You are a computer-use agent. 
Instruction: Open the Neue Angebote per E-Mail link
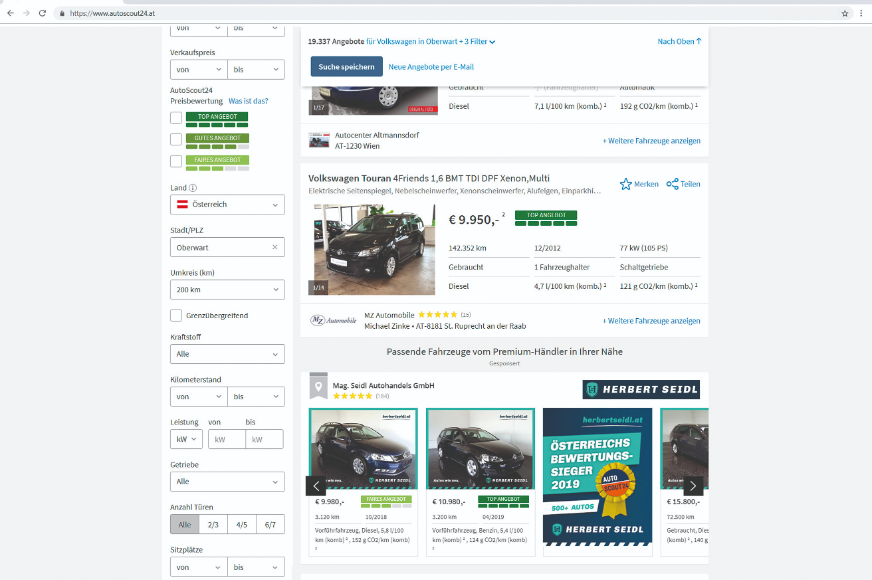click(431, 67)
